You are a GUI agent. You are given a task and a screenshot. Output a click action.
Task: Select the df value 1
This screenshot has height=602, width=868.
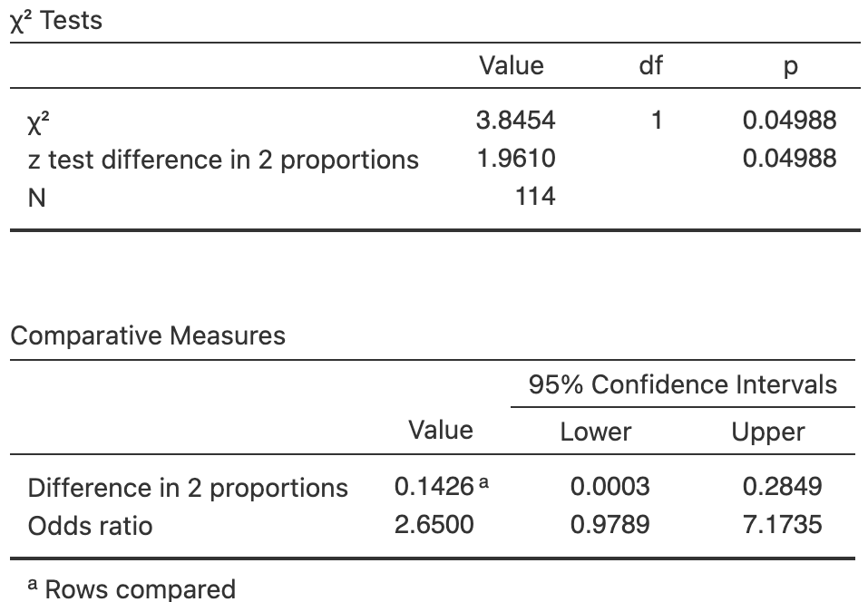click(x=655, y=120)
